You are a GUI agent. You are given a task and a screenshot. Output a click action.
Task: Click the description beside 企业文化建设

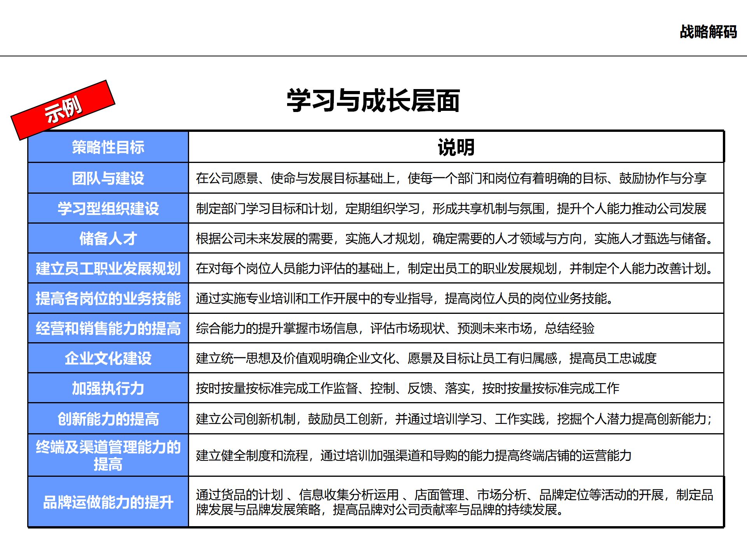[426, 358]
